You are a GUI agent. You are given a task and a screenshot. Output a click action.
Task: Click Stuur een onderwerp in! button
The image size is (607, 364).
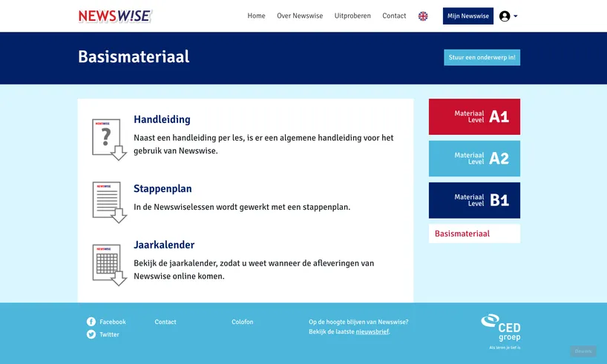pos(482,57)
